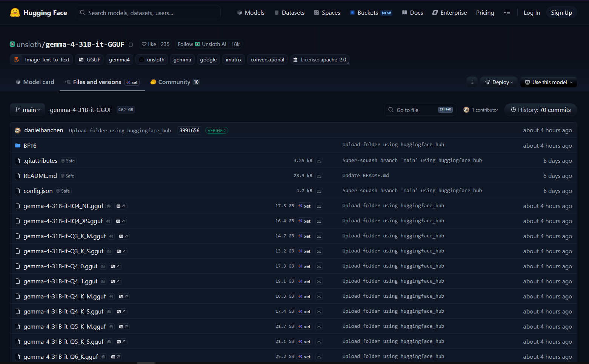Open config.json file name
589x364 pixels.
tap(38, 191)
